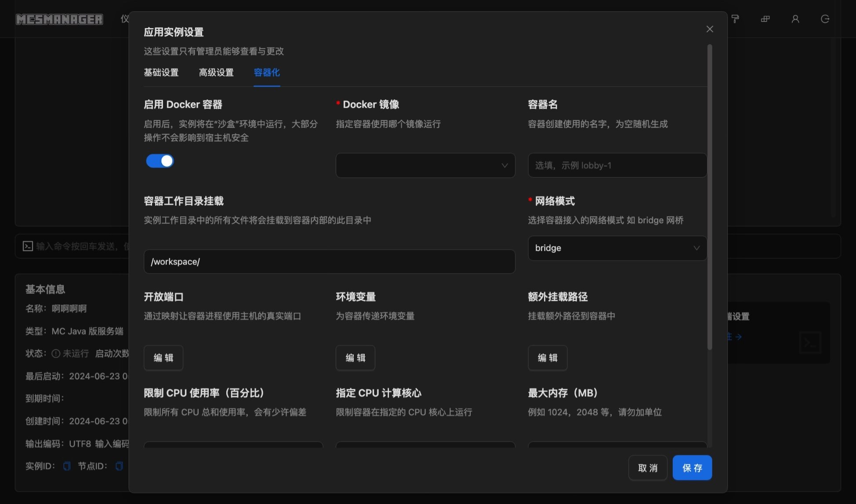Copy the instance ID icon
The image size is (856, 504).
click(67, 466)
